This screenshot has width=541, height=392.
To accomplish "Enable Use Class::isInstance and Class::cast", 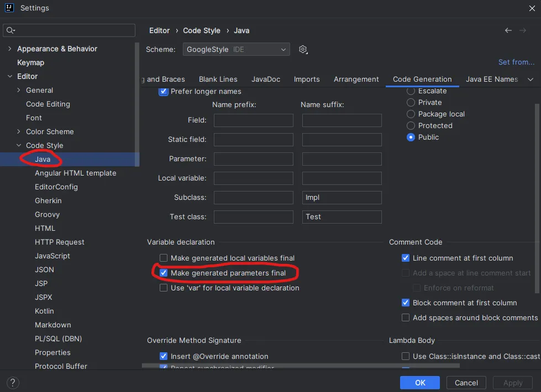I will (x=406, y=356).
